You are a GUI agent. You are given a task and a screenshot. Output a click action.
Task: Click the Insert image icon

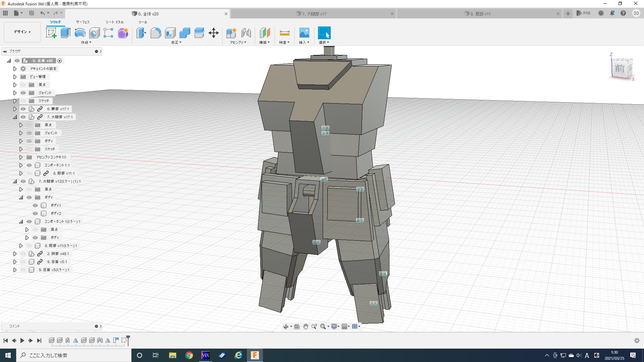(x=304, y=33)
